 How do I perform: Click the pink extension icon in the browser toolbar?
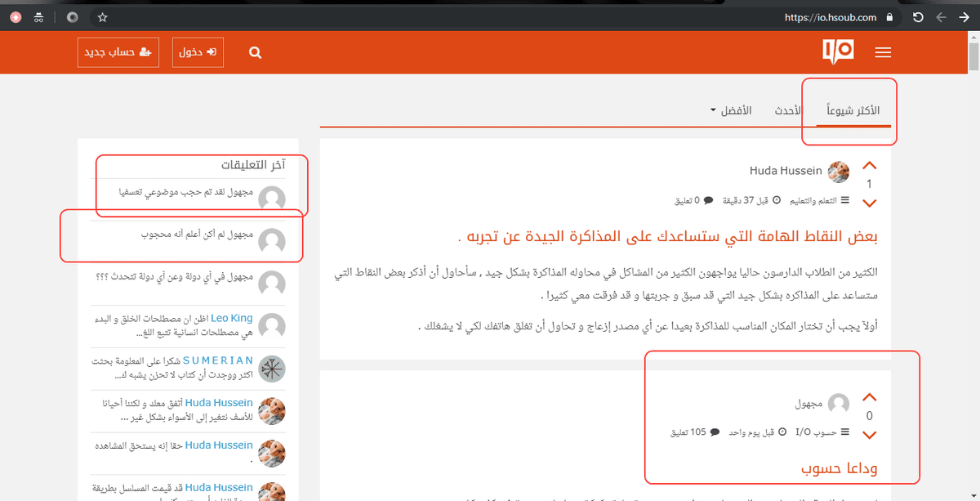point(16,17)
